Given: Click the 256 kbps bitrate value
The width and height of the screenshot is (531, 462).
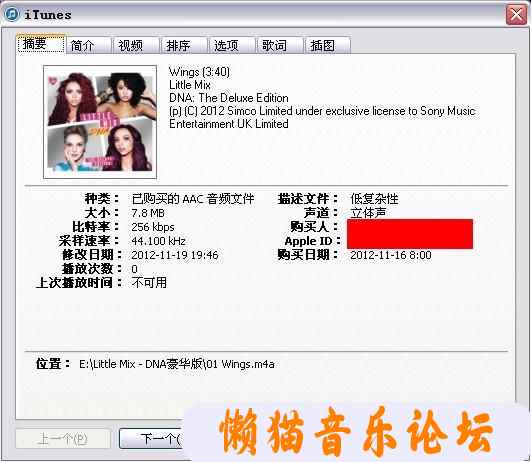Looking at the screenshot, I should [153, 227].
